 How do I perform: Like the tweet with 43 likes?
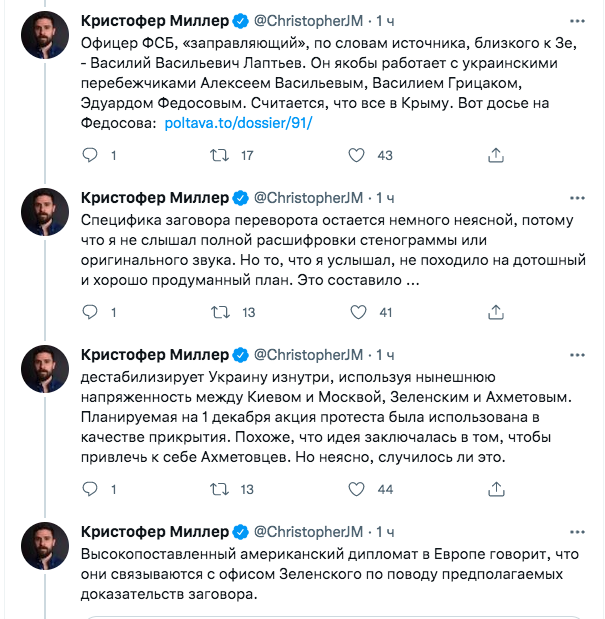pos(356,155)
